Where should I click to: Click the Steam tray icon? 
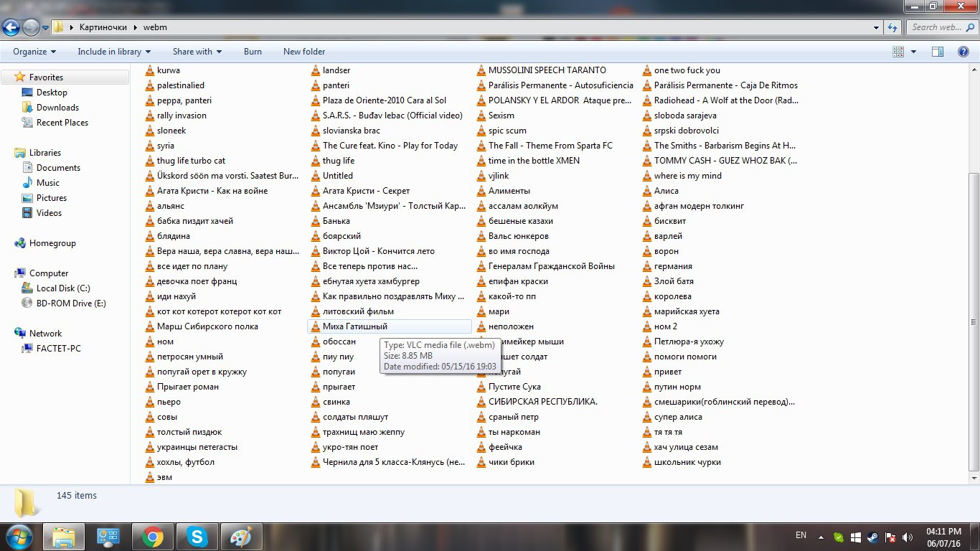tap(872, 537)
